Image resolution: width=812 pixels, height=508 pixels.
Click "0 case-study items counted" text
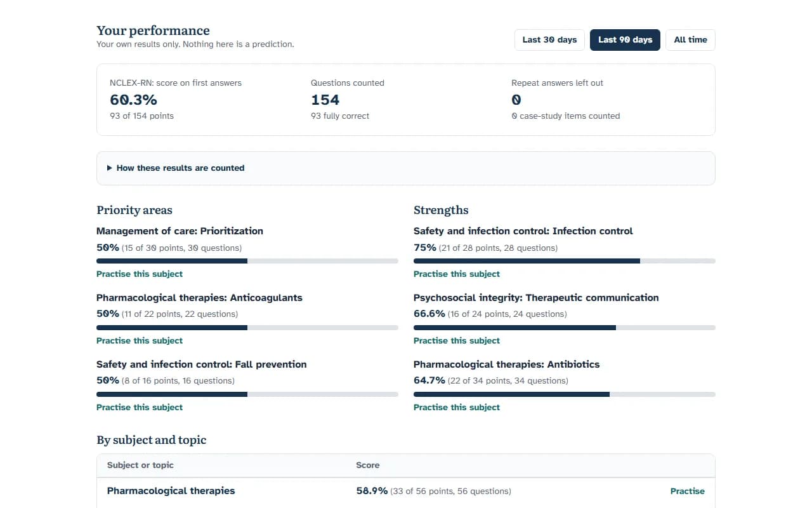tap(566, 116)
